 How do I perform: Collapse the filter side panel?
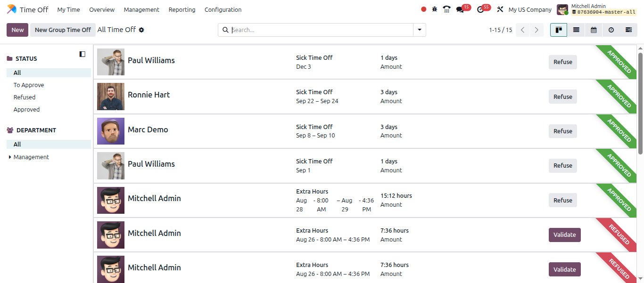83,54
